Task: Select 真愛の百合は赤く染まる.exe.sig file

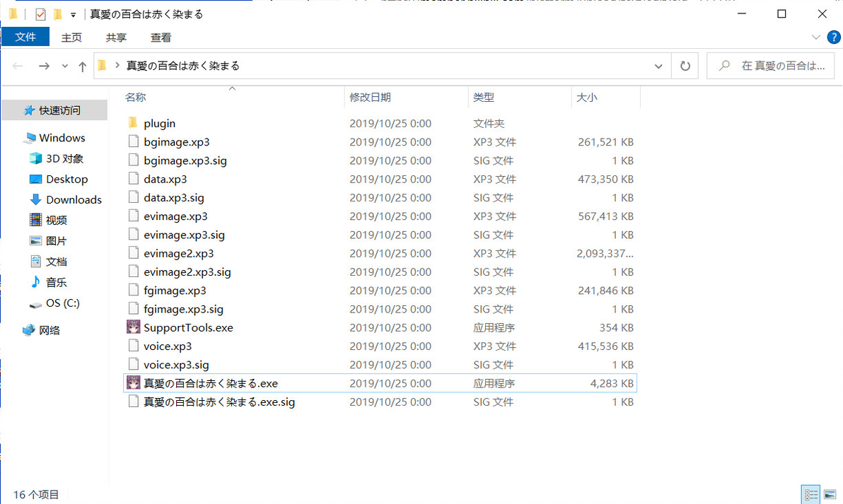Action: (219, 402)
